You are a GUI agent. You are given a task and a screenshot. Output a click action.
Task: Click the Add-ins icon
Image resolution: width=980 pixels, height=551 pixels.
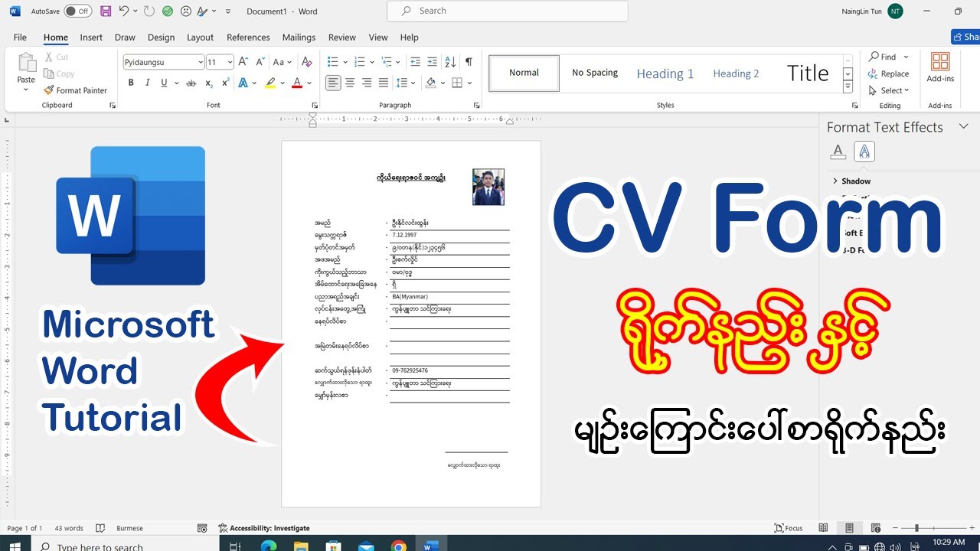pos(940,67)
